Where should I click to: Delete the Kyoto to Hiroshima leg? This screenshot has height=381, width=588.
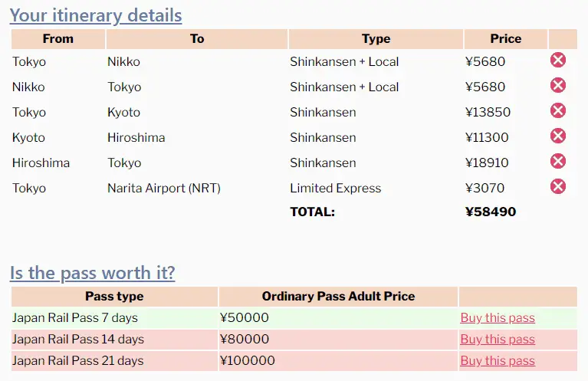click(x=557, y=136)
